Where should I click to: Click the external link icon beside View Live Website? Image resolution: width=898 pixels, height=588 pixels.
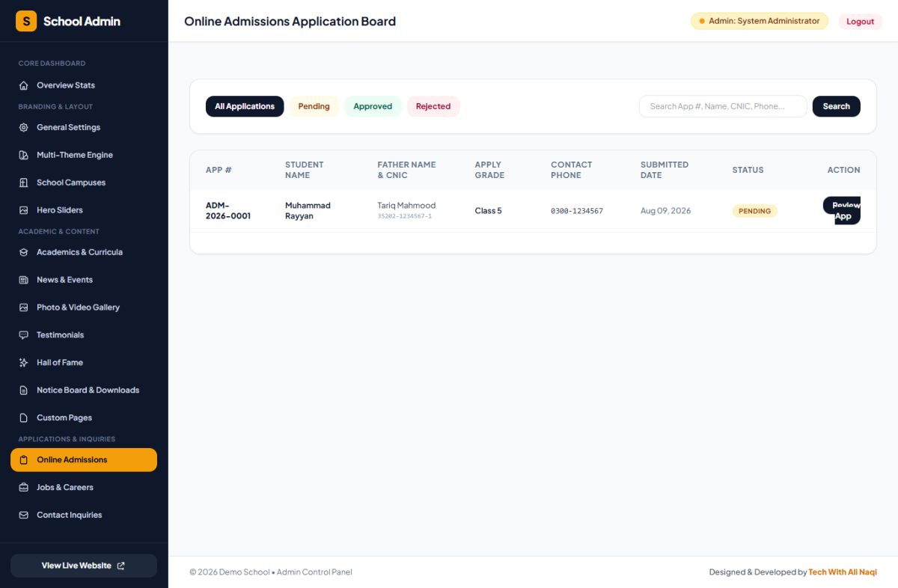pos(121,566)
